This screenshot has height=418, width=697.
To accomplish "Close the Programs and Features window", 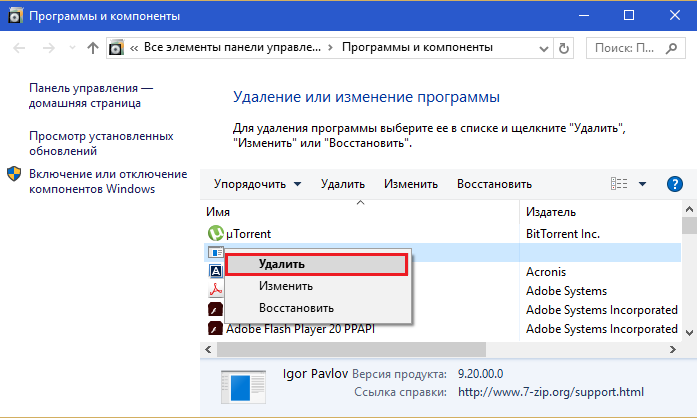I will pyautogui.click(x=674, y=16).
